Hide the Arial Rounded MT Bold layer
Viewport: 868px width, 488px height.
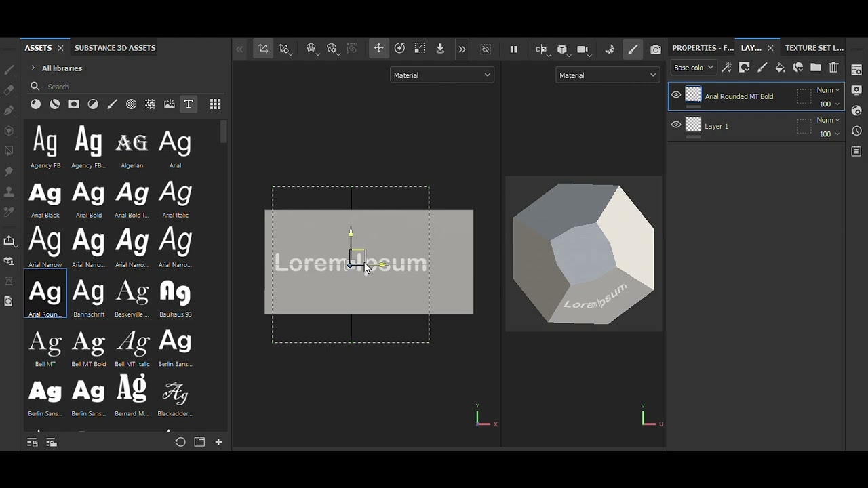click(x=676, y=95)
